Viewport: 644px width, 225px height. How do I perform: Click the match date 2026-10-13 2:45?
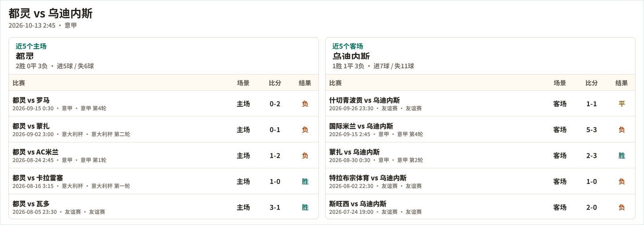32,25
